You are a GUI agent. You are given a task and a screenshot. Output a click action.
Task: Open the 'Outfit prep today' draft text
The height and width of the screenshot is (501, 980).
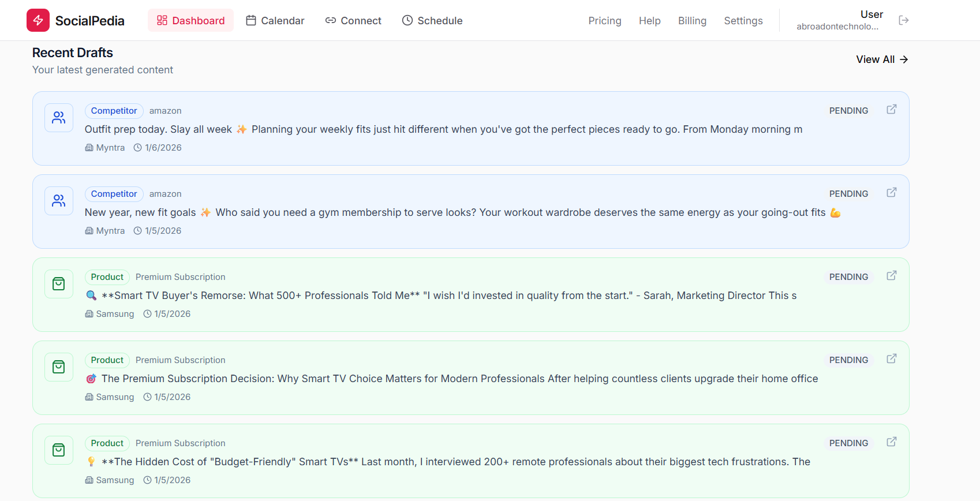point(444,129)
